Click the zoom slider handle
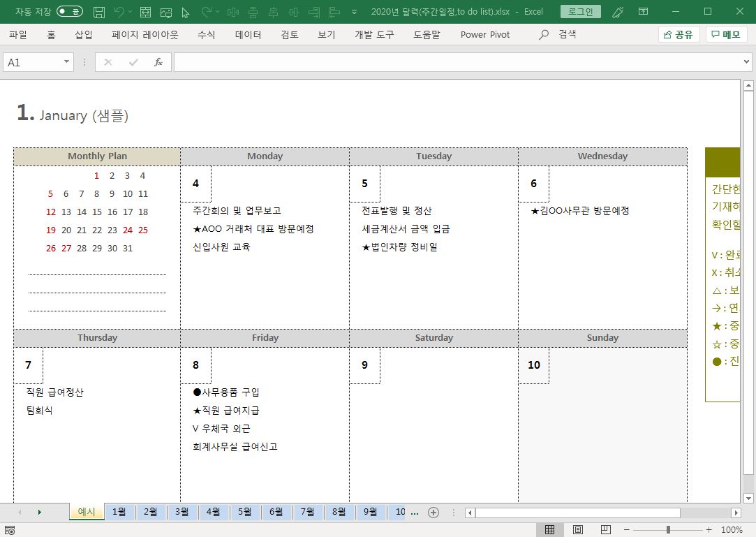 (x=668, y=530)
